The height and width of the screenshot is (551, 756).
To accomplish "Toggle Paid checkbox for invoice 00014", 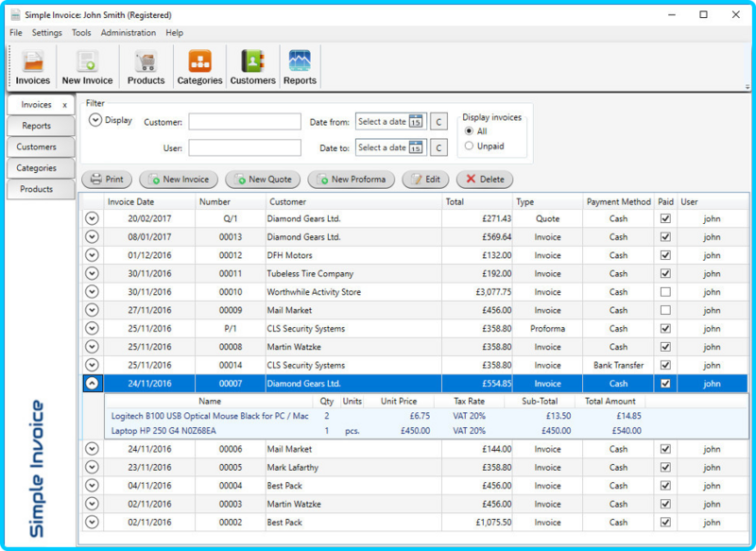I will point(665,365).
